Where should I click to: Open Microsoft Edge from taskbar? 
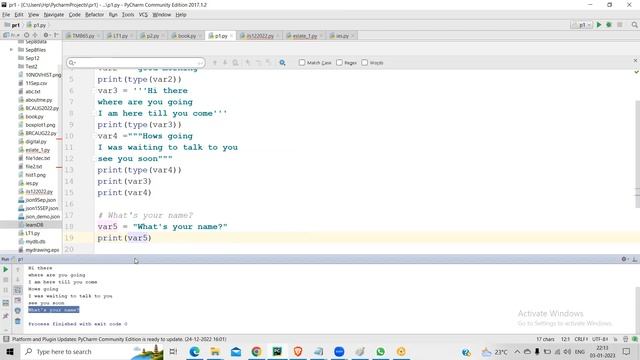click(194, 351)
